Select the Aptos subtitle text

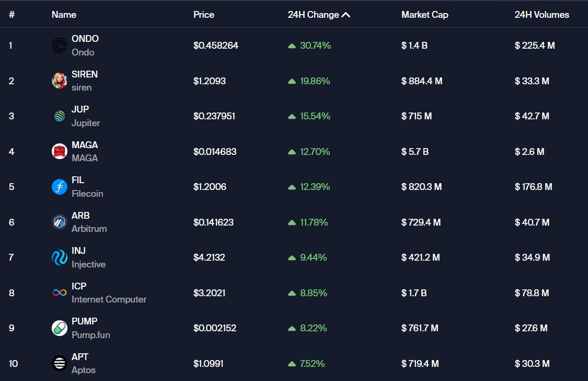pyautogui.click(x=84, y=370)
